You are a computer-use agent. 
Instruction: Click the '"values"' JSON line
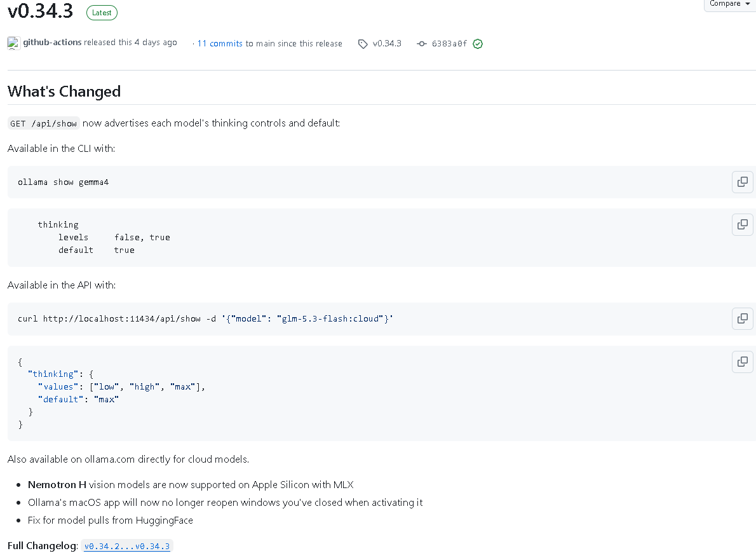121,387
